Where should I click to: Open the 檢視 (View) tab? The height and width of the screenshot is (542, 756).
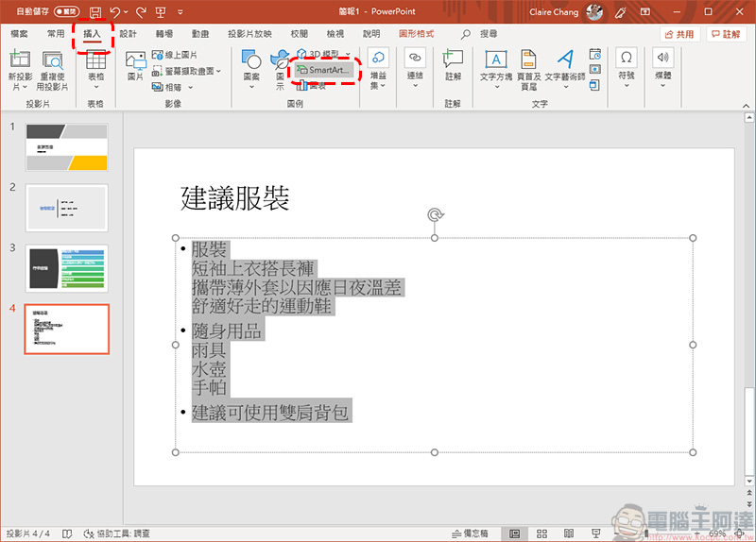click(335, 34)
